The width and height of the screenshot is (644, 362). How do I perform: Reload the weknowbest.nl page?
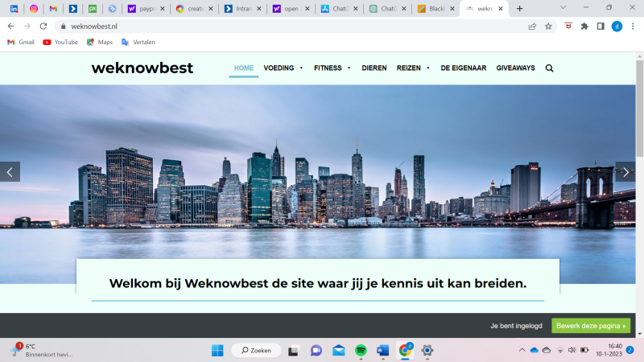pyautogui.click(x=43, y=27)
